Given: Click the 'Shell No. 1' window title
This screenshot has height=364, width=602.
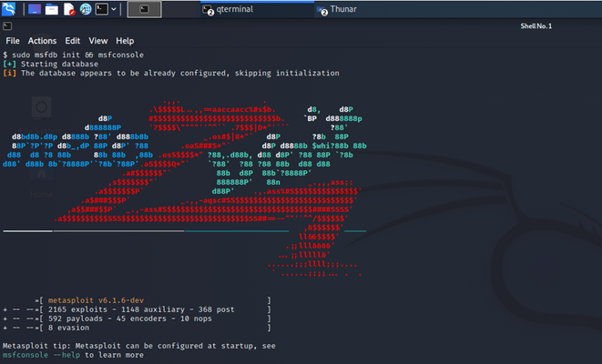Looking at the screenshot, I should pos(536,26).
